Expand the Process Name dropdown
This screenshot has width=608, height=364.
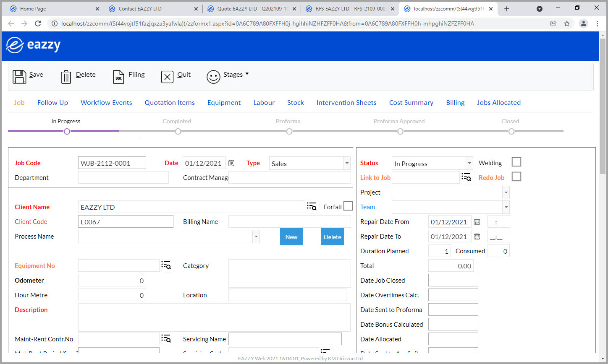click(256, 237)
